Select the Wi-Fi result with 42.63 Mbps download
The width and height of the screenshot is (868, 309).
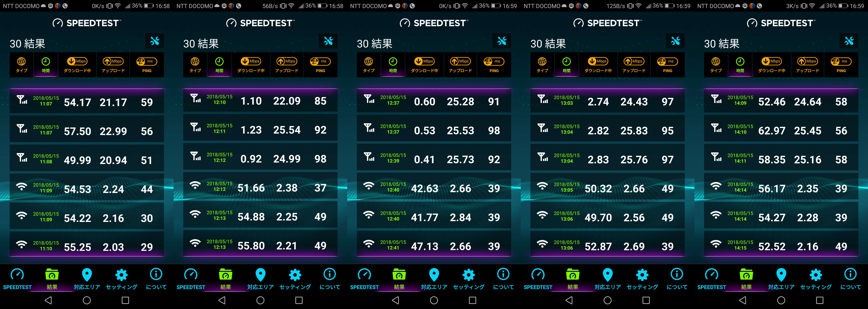[434, 187]
